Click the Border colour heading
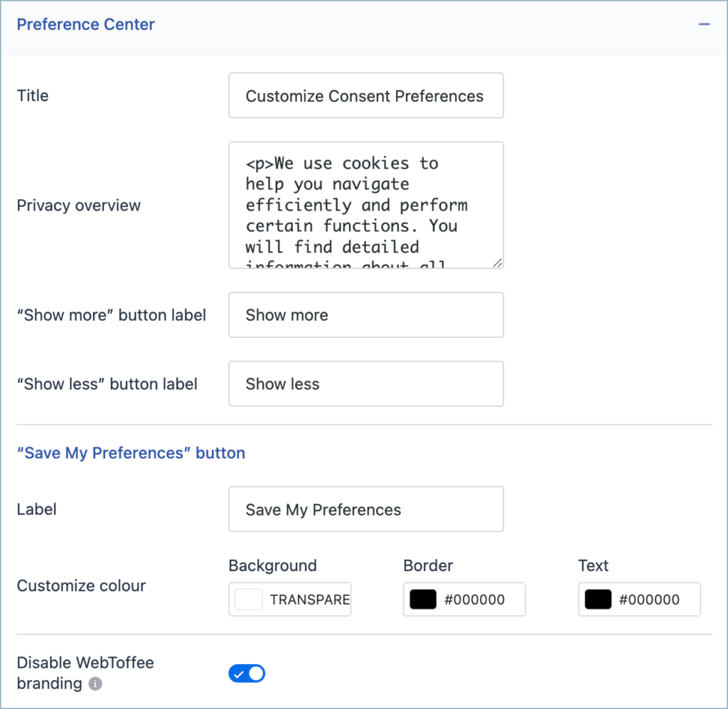 [x=428, y=565]
